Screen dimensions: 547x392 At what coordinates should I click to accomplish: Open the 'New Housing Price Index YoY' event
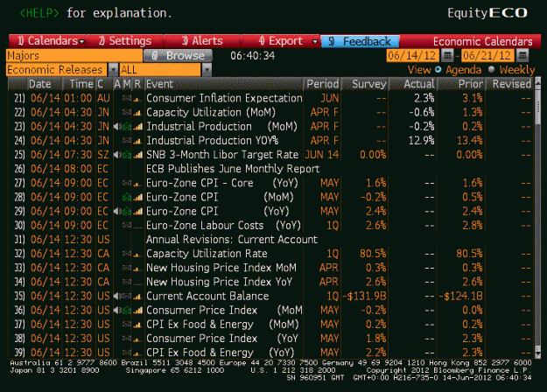tap(219, 282)
